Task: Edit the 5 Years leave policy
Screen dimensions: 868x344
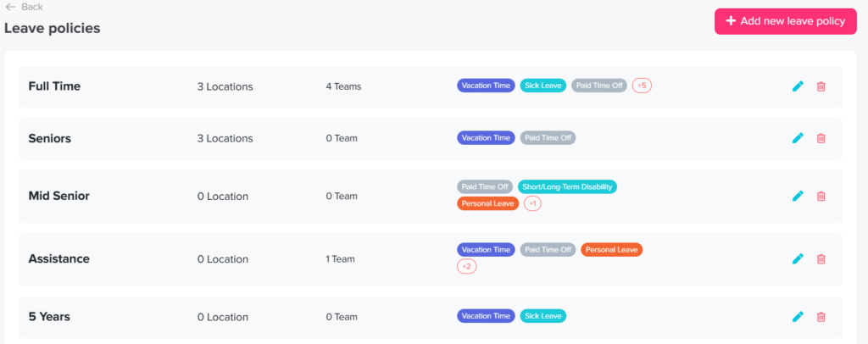Action: [x=797, y=316]
